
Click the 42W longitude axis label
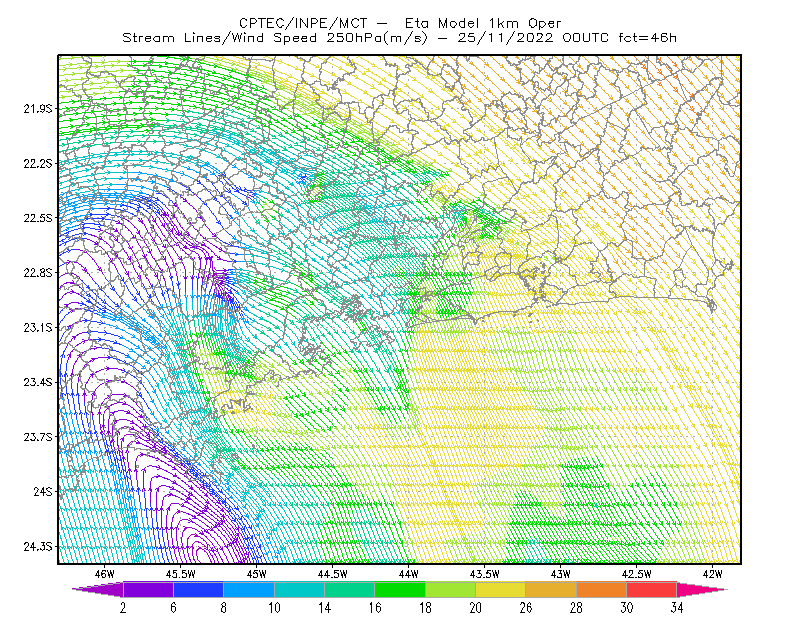(712, 574)
